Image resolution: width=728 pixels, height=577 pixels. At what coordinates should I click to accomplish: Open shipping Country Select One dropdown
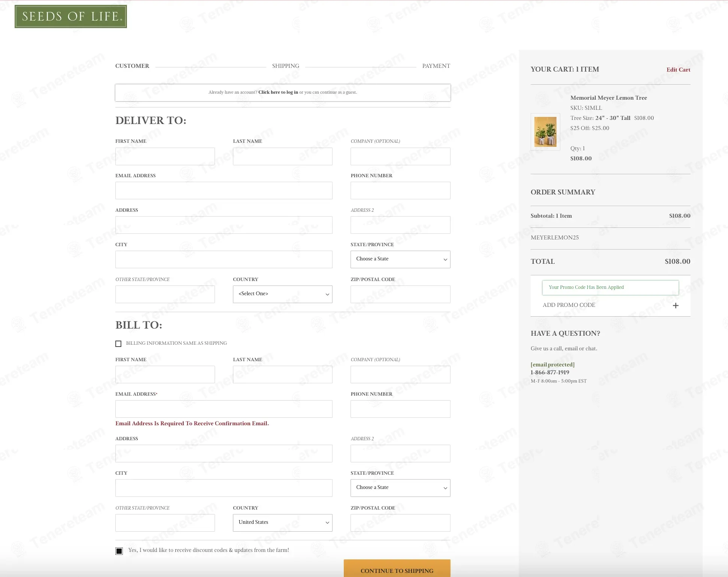point(283,294)
